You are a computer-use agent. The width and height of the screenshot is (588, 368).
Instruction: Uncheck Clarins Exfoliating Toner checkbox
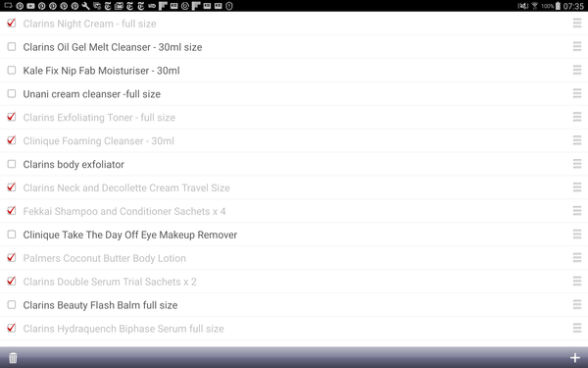point(12,117)
